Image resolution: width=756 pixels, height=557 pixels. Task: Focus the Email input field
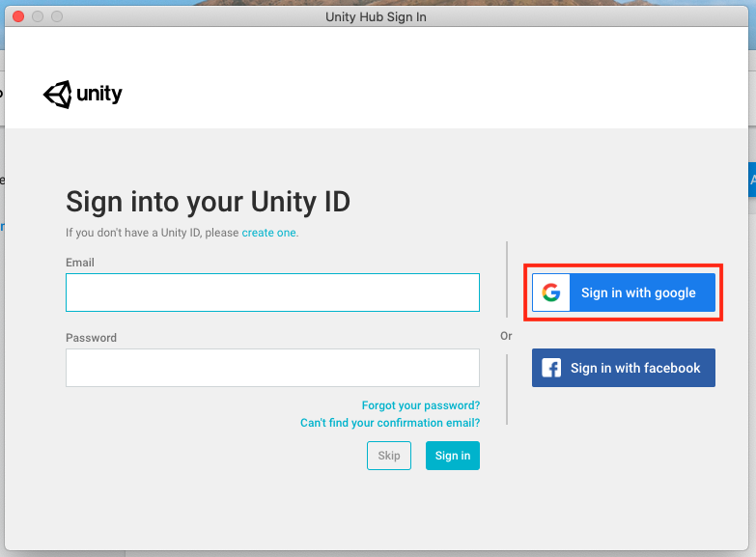[272, 292]
